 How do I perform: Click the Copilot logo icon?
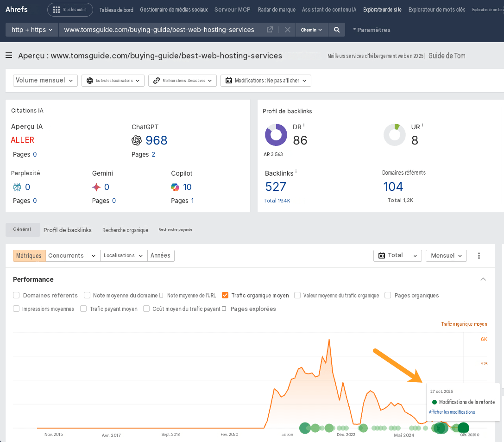pyautogui.click(x=175, y=187)
